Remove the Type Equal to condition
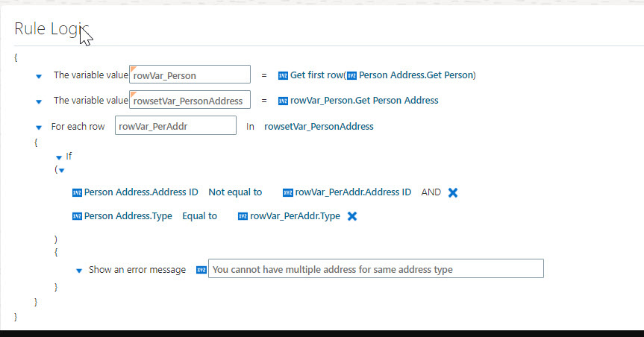The image size is (644, 337). point(352,216)
